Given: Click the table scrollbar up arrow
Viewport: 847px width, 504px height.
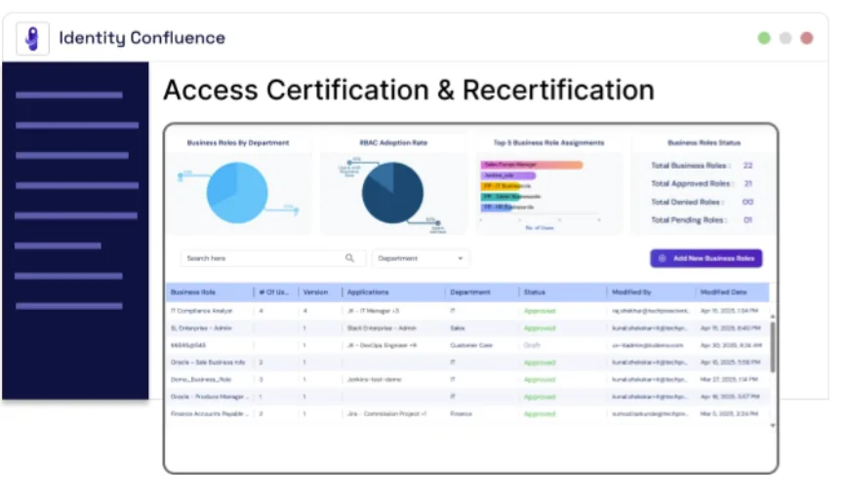Looking at the screenshot, I should (773, 316).
